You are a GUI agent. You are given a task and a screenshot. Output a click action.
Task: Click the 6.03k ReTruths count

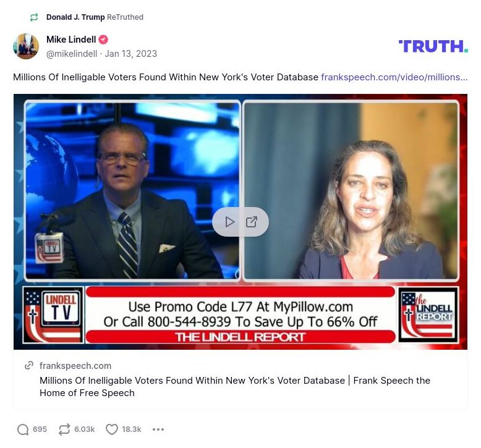[84, 429]
